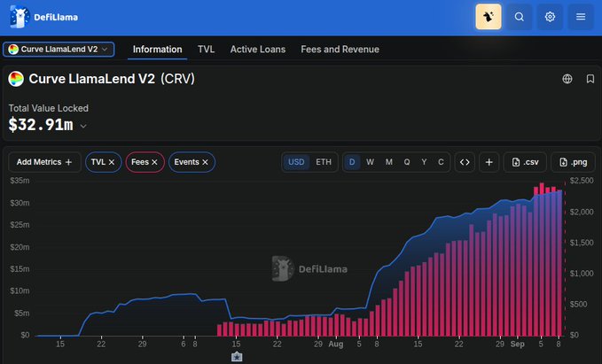Click the plus button next to embed
Image resolution: width=602 pixels, height=364 pixels.
(x=489, y=162)
